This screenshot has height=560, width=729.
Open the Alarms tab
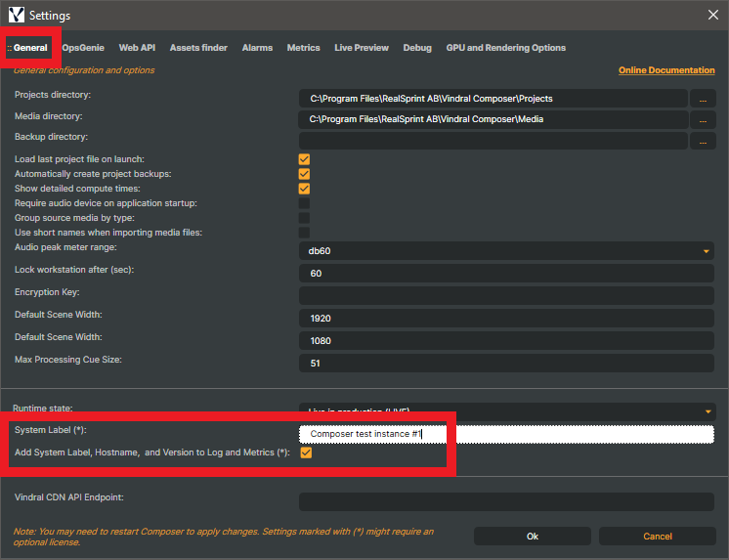(257, 48)
